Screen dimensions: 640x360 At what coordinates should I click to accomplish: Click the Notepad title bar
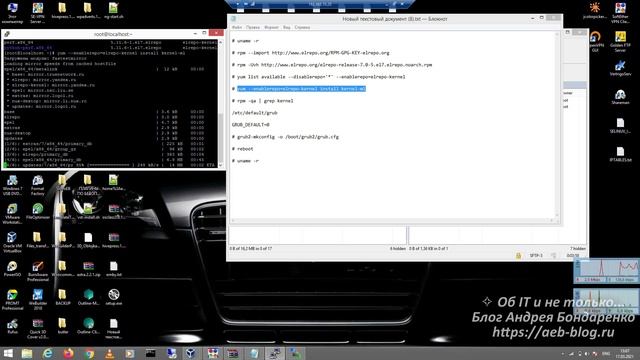click(x=394, y=19)
